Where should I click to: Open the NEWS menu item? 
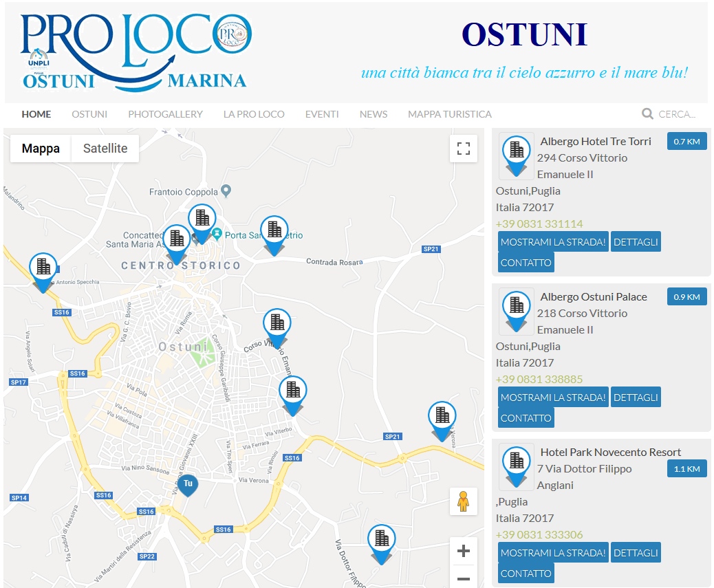point(374,114)
